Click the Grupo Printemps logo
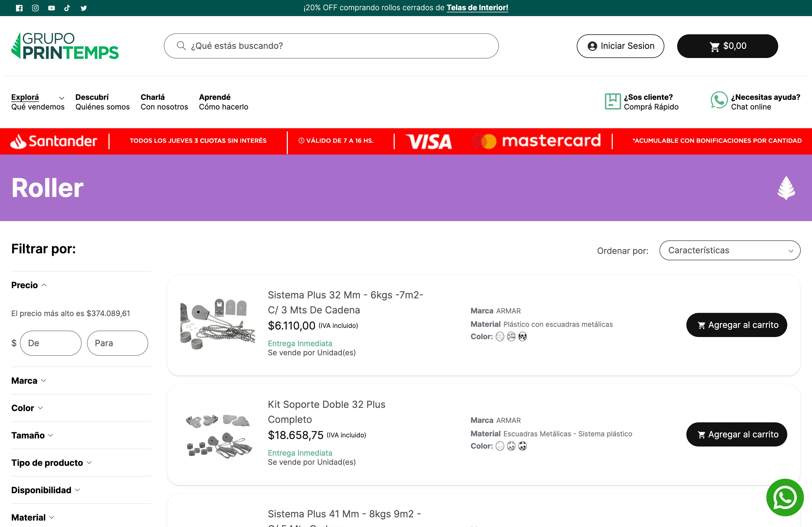 65,46
